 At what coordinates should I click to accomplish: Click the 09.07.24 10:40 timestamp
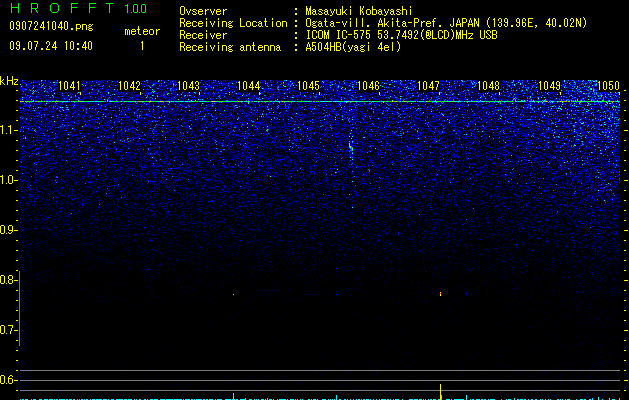[51, 46]
